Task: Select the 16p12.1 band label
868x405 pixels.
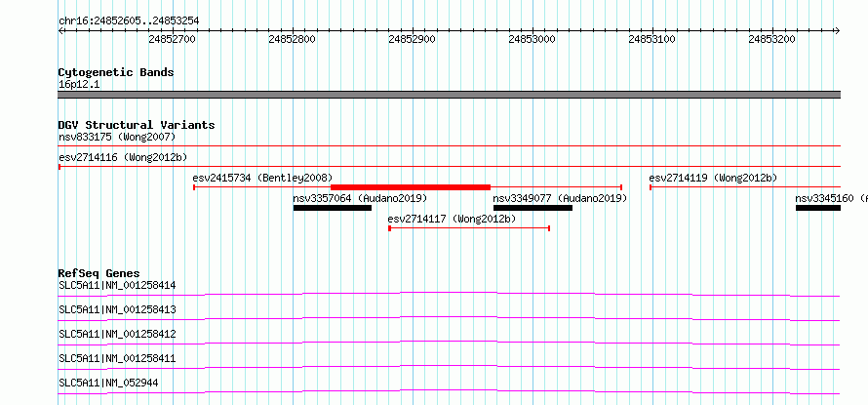Action: click(79, 85)
